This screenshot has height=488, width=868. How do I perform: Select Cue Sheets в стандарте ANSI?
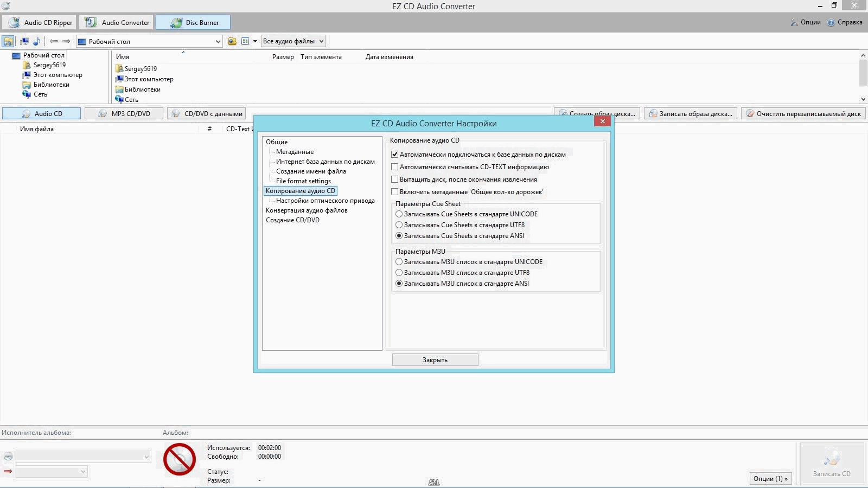399,236
